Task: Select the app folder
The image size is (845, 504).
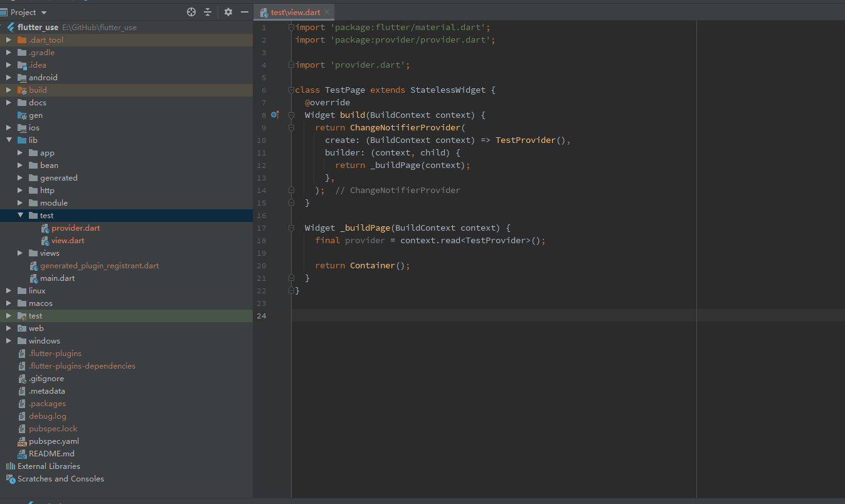Action: [47, 153]
